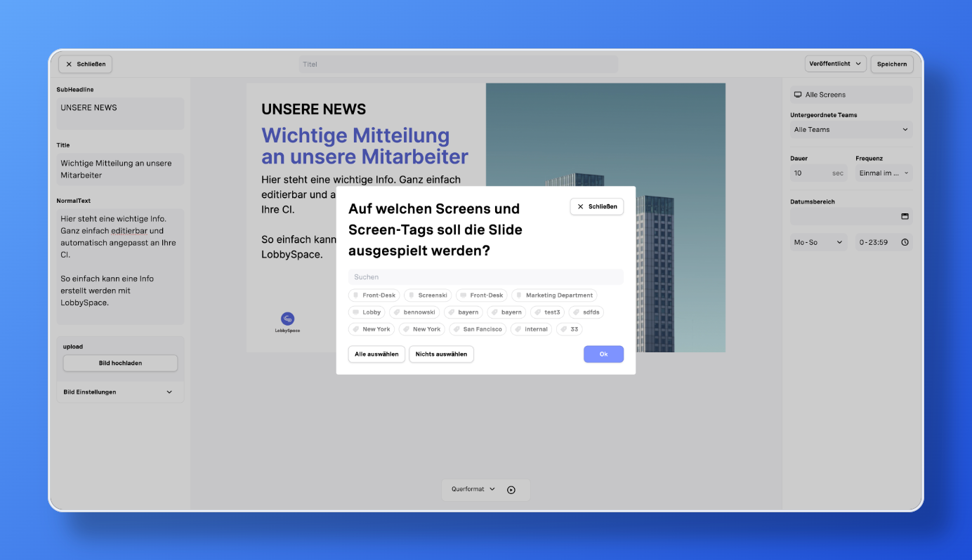The image size is (972, 560).
Task: Toggle the San Fancisco tag selection
Action: pyautogui.click(x=478, y=328)
